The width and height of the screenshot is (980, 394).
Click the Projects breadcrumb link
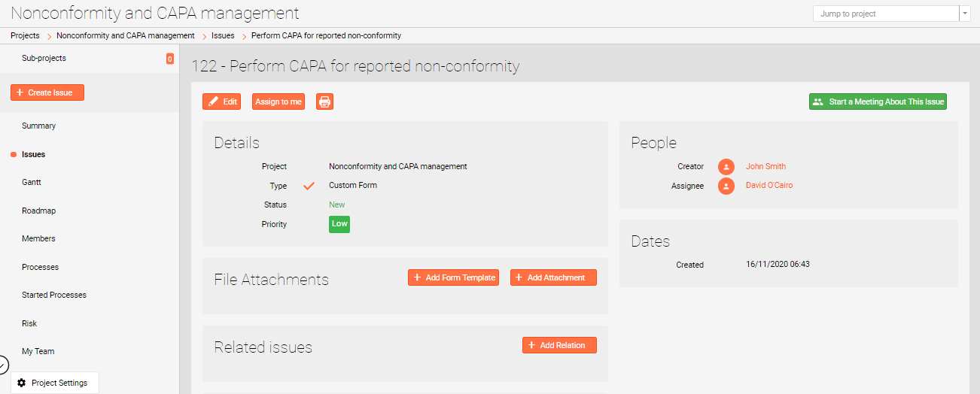[25, 35]
